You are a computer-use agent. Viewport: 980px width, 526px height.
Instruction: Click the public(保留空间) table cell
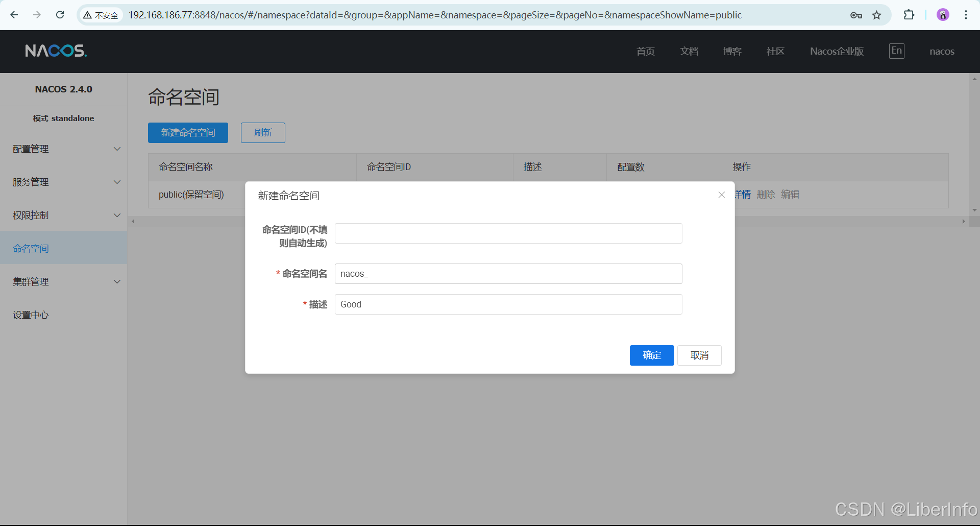191,195
